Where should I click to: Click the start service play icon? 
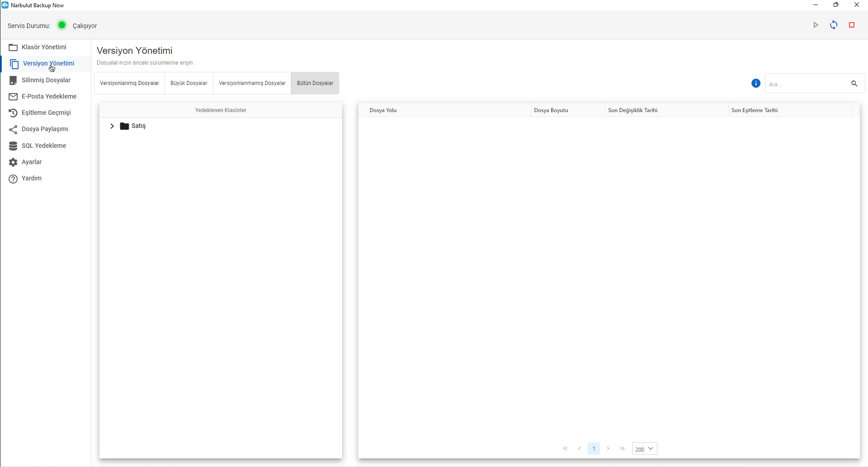coord(816,25)
